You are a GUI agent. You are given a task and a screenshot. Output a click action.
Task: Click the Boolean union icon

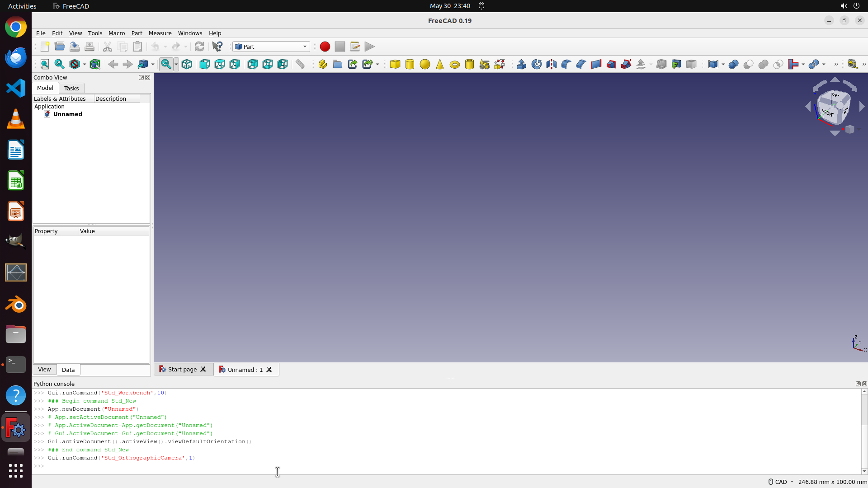coord(763,64)
